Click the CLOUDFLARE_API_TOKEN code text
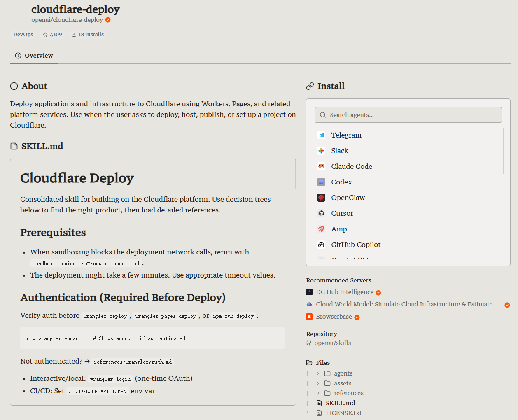 (98, 392)
